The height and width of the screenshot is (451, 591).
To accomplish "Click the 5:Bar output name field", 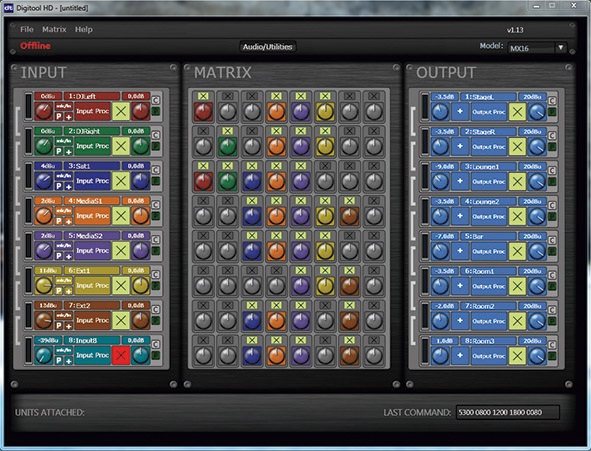I will (x=488, y=236).
